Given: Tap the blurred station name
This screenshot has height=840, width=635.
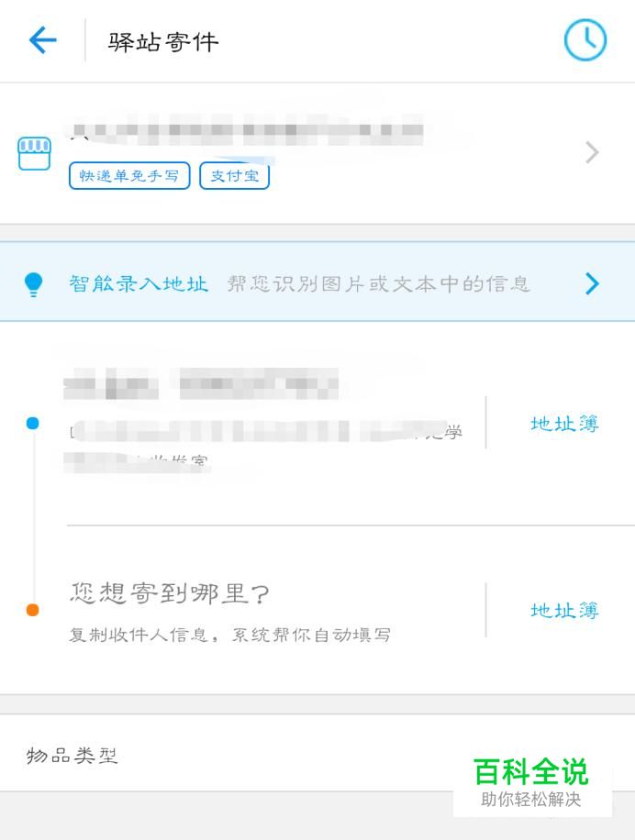Looking at the screenshot, I should [x=246, y=129].
